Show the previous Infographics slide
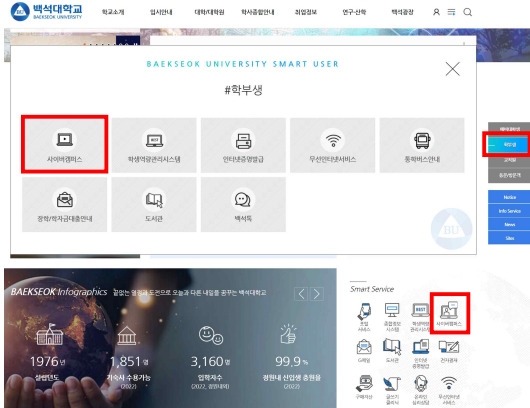The height and width of the screenshot is (408, 530). tap(301, 294)
